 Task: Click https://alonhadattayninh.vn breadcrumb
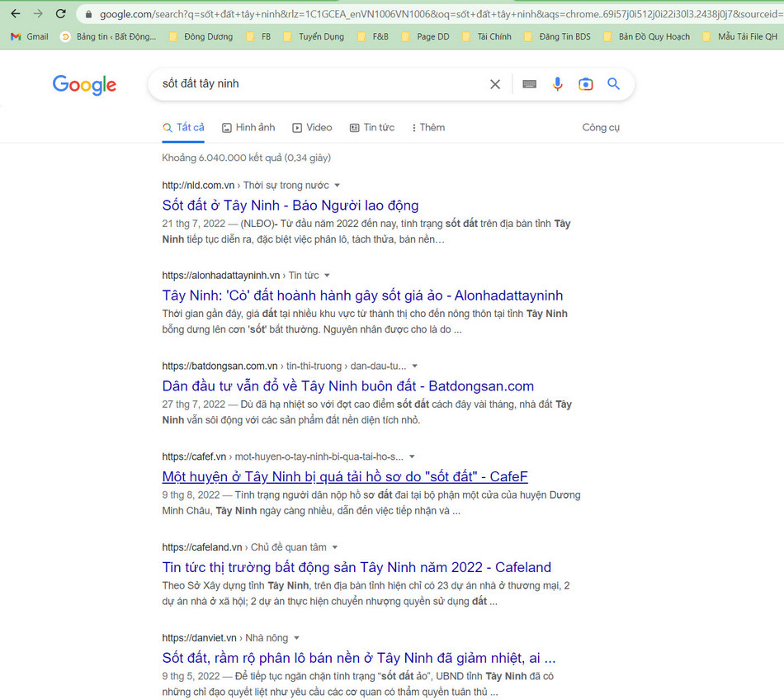coord(221,276)
